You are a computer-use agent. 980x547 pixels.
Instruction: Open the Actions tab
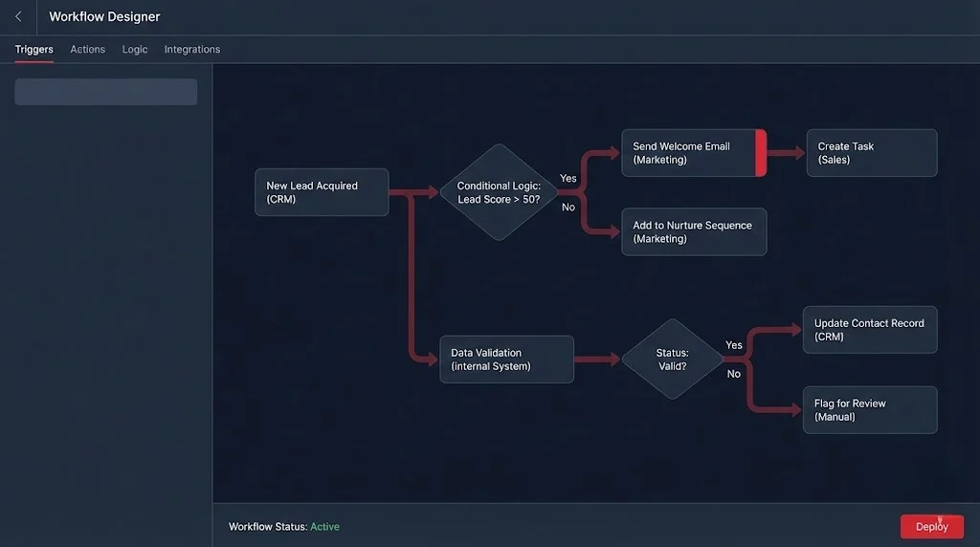click(88, 49)
